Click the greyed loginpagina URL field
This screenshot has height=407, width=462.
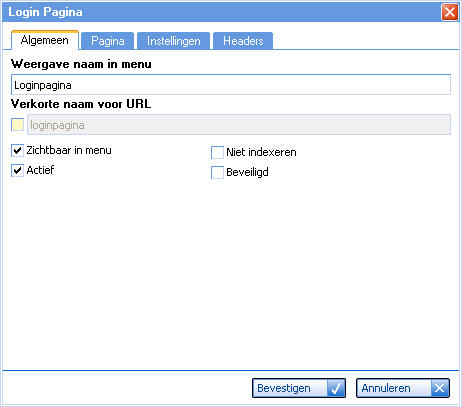239,125
